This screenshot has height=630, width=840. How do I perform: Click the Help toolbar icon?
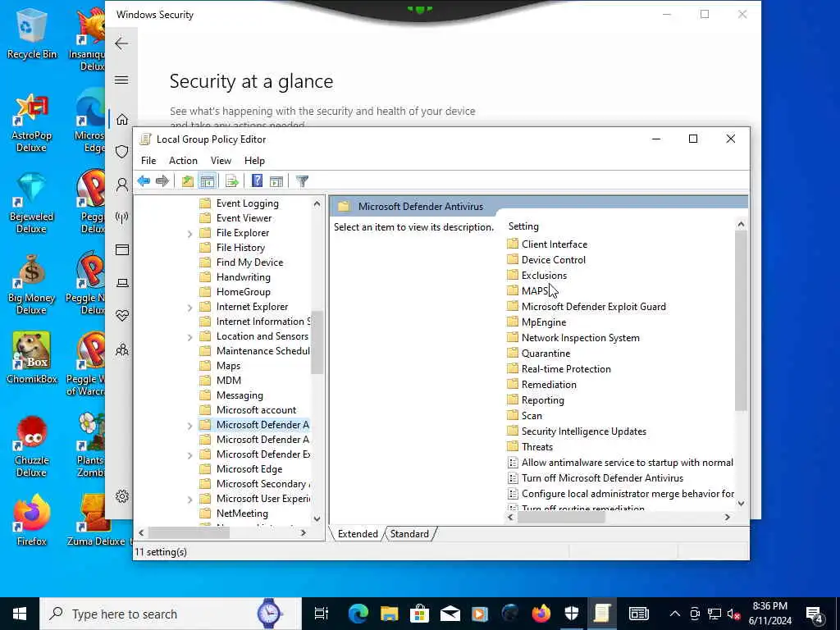257,181
